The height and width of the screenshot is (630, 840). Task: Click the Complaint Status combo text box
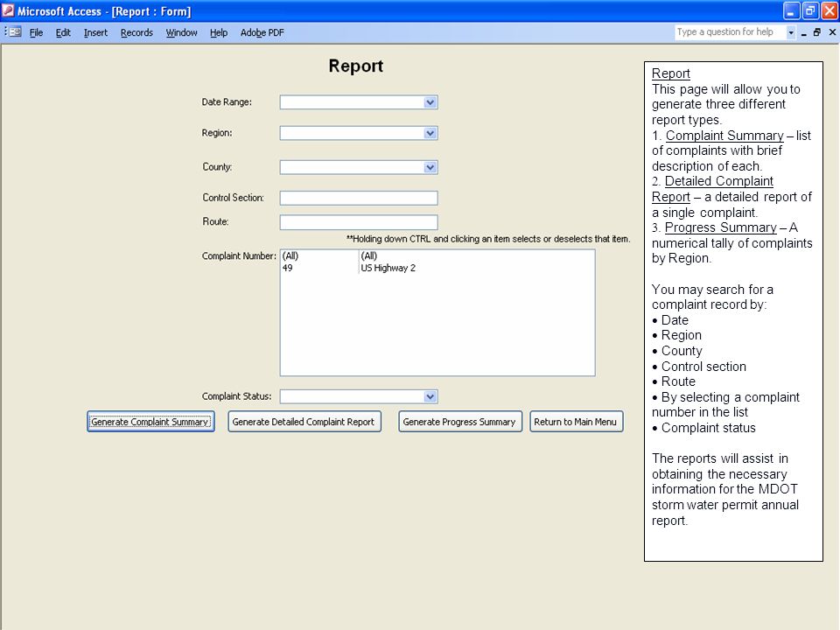pos(352,396)
